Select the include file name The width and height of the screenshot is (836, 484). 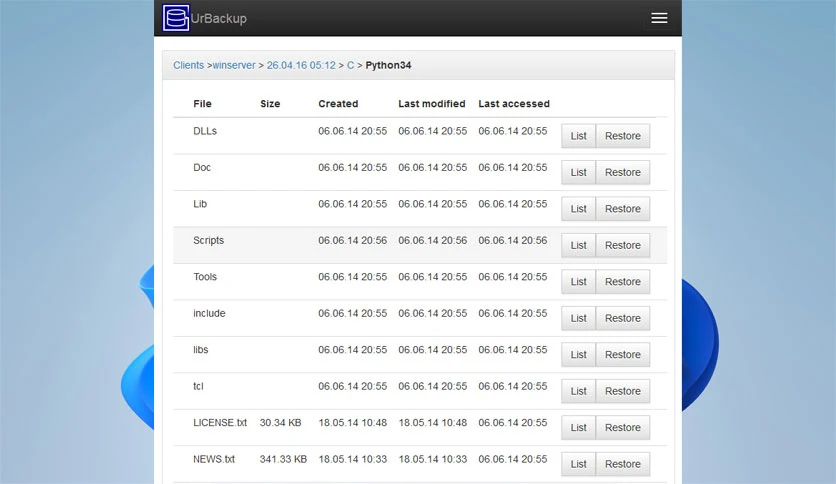(x=210, y=313)
